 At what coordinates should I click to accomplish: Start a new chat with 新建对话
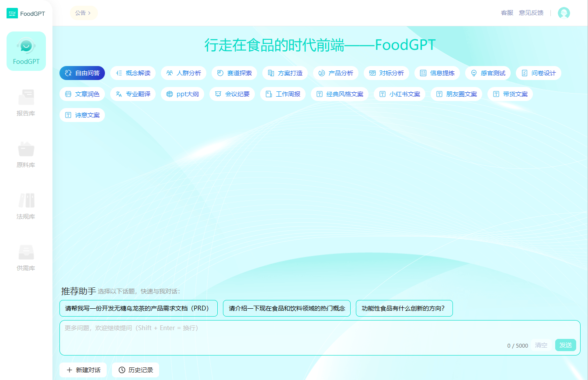[x=83, y=370]
